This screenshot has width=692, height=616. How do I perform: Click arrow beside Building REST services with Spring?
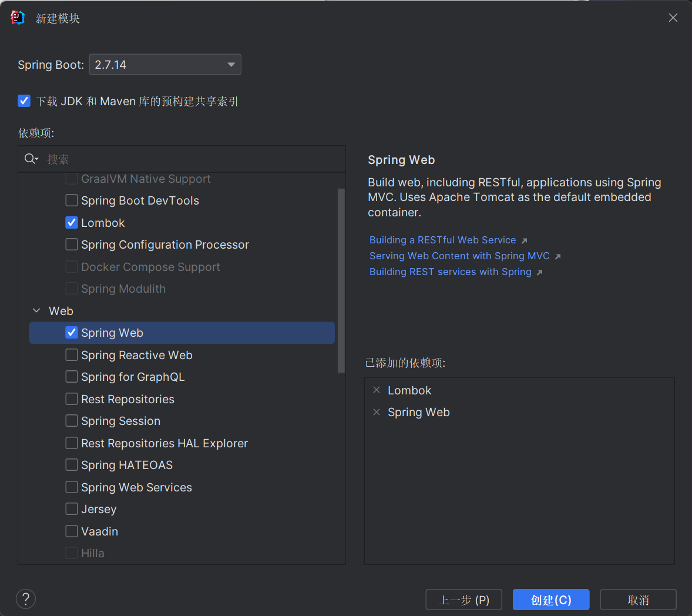[539, 273]
